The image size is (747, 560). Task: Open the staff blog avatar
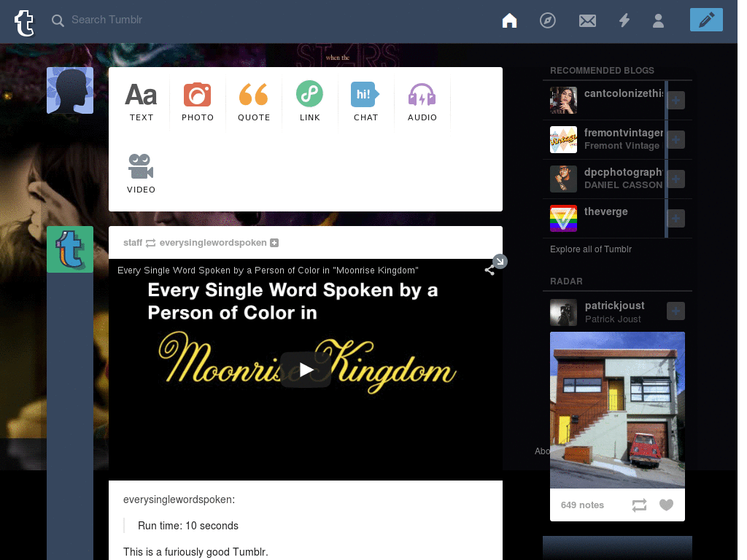(x=70, y=249)
